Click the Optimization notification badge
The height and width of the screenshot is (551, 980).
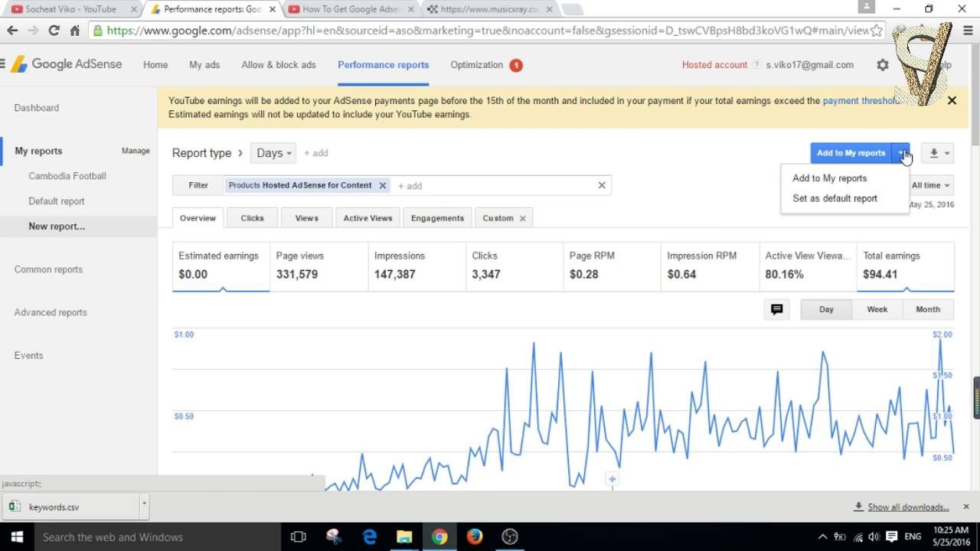pos(516,65)
